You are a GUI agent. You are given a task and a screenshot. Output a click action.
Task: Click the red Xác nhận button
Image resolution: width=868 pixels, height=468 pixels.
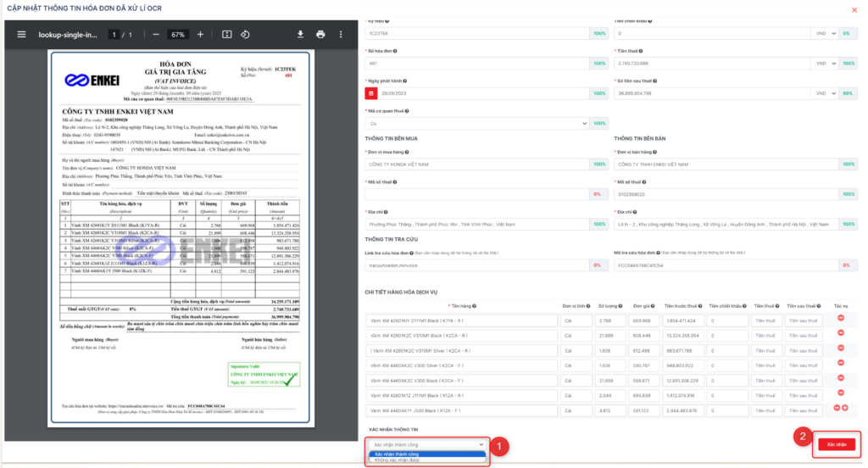click(837, 444)
